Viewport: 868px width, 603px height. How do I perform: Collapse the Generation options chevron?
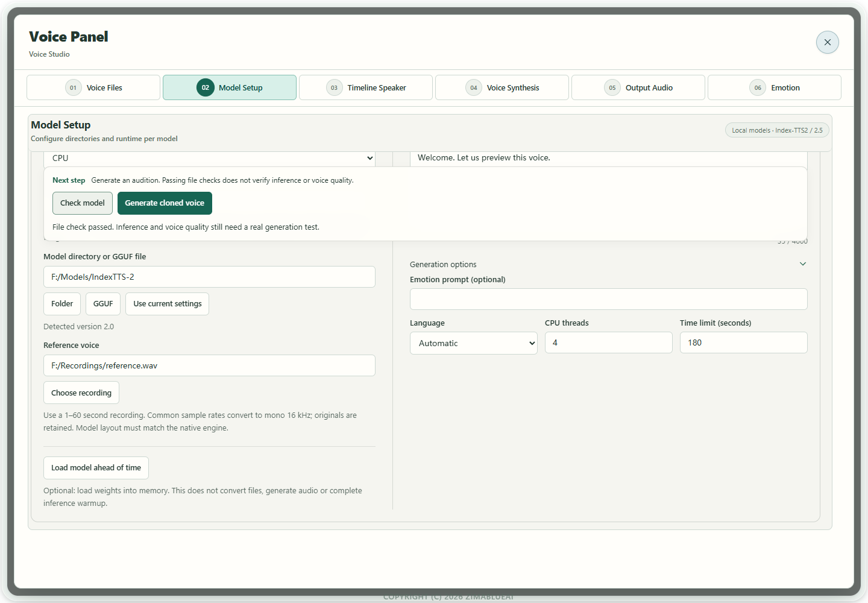[x=803, y=264]
